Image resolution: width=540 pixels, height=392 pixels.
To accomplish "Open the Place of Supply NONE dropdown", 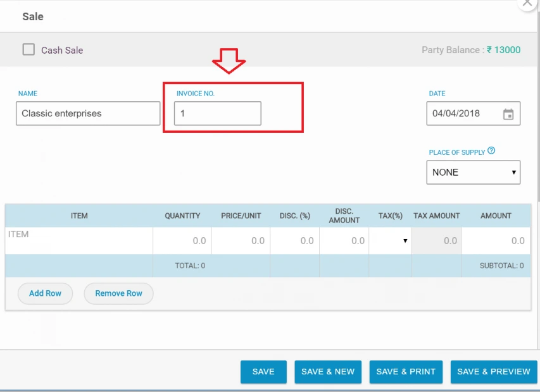I will coord(473,172).
